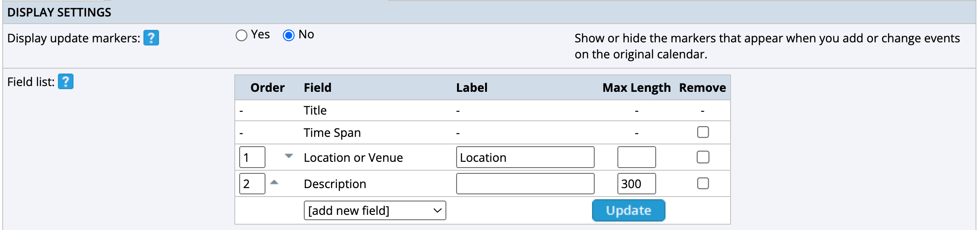Click the Max Length column header
980x230 pixels.
[637, 88]
